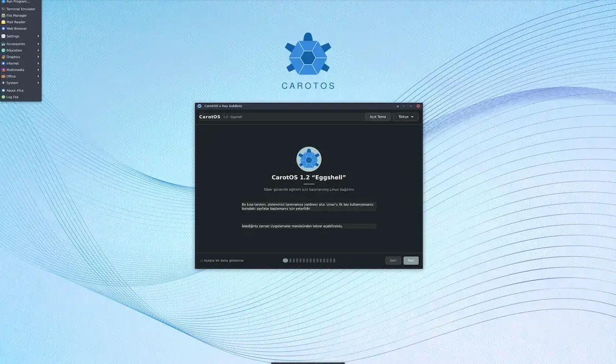The height and width of the screenshot is (364, 616).
Task: Expand the Settings submenu
Action: pyautogui.click(x=21, y=36)
